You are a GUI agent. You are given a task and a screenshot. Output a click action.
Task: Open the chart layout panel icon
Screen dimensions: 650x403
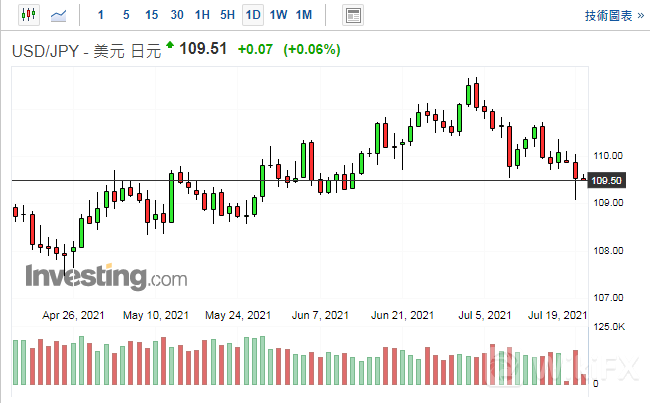(352, 15)
